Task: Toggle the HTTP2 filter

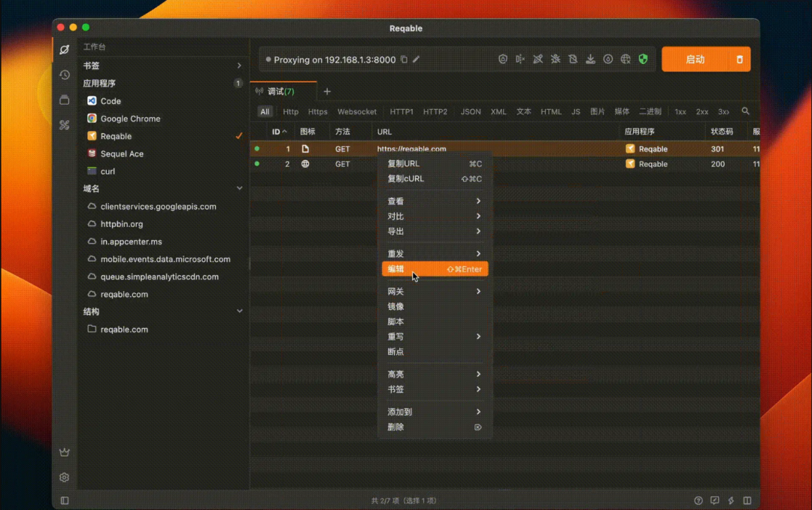Action: click(435, 111)
